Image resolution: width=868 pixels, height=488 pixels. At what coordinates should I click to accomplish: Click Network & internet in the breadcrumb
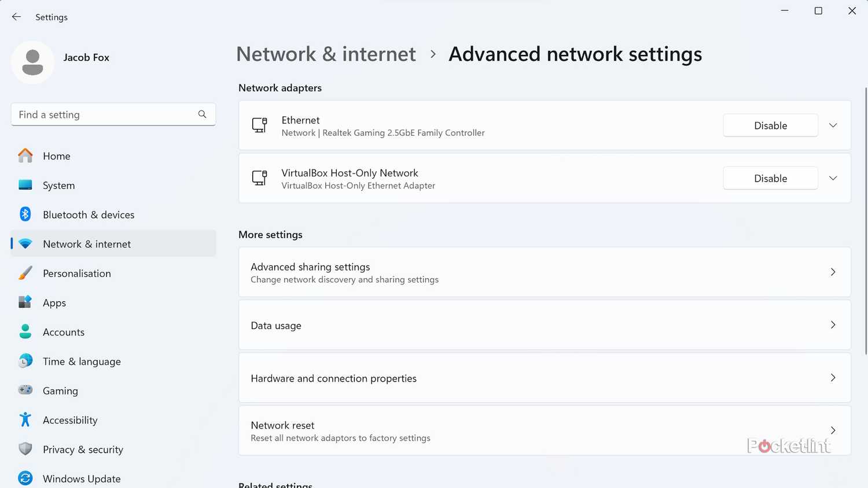[x=326, y=54]
